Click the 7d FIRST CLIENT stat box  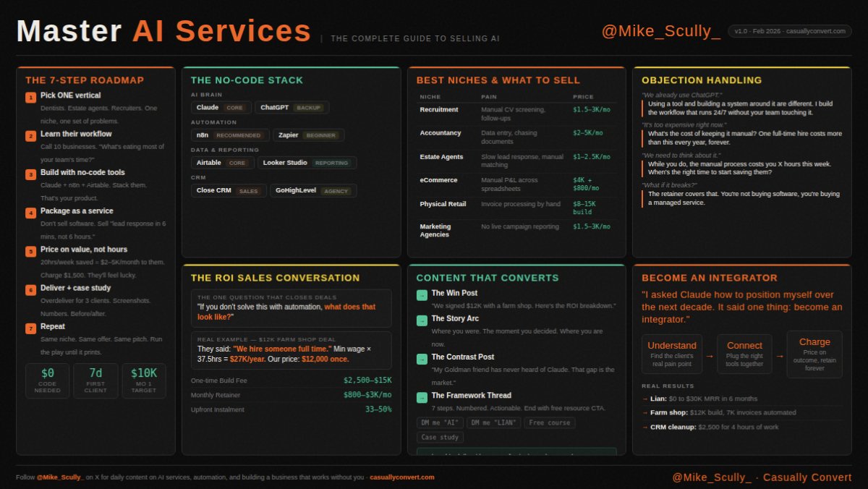95,380
